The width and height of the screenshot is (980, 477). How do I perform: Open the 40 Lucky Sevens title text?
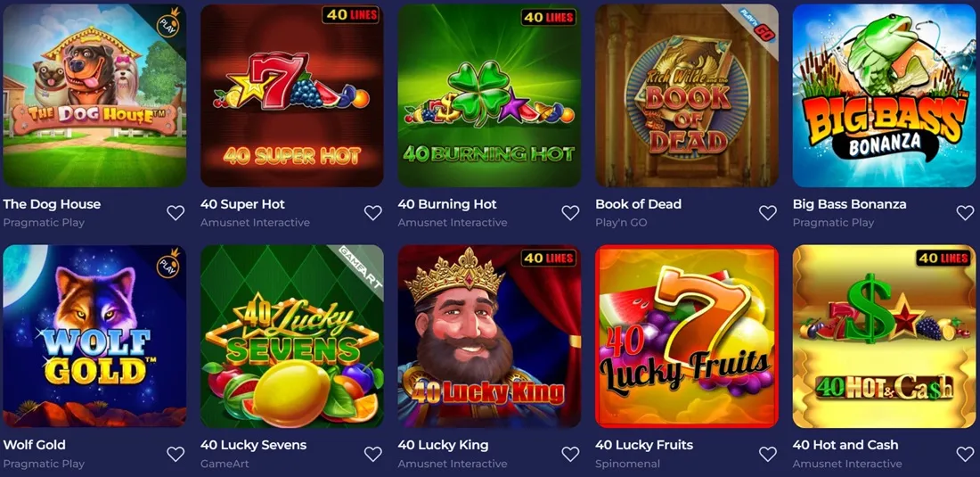click(x=254, y=445)
